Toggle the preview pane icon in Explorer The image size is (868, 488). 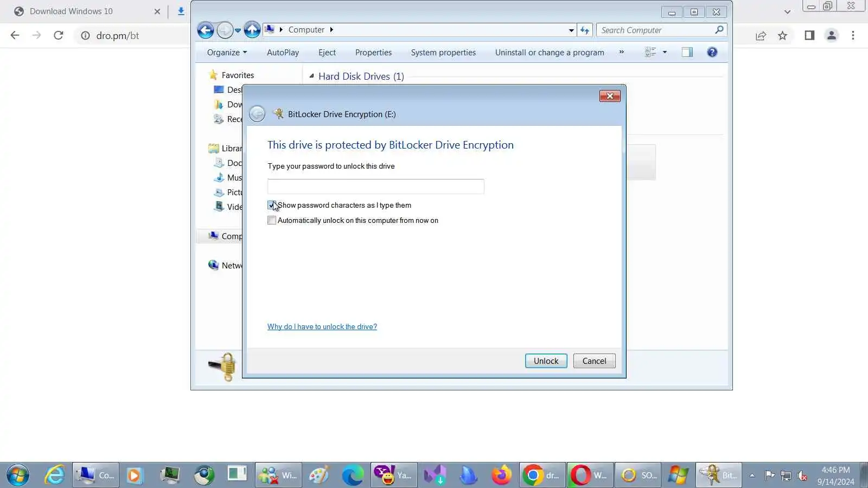coord(687,52)
